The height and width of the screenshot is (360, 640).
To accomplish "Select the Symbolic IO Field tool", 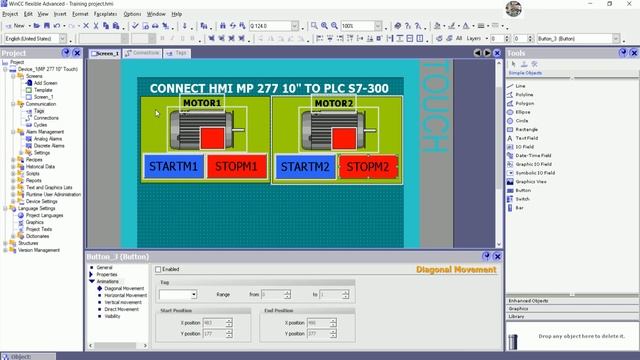I will pyautogui.click(x=535, y=173).
